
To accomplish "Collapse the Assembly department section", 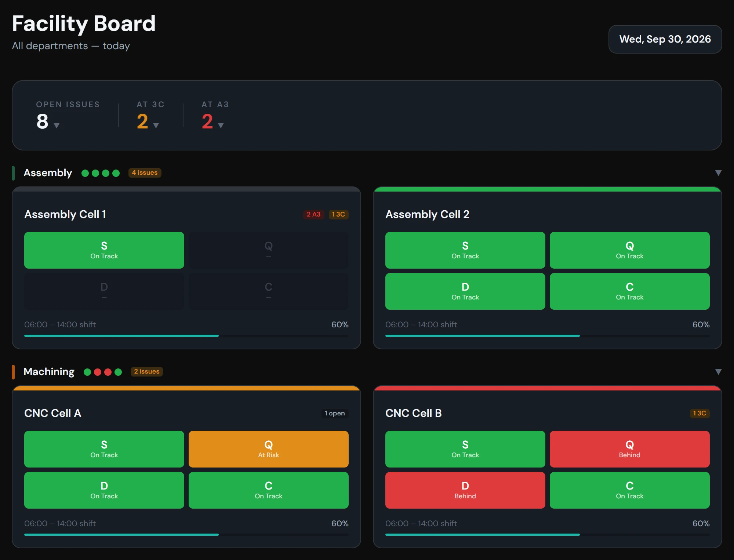I will tap(718, 173).
